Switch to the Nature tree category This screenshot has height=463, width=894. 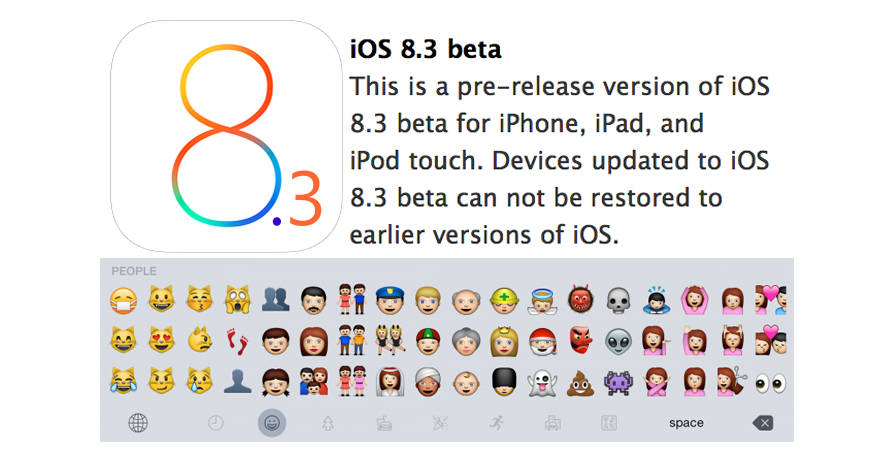point(327,423)
